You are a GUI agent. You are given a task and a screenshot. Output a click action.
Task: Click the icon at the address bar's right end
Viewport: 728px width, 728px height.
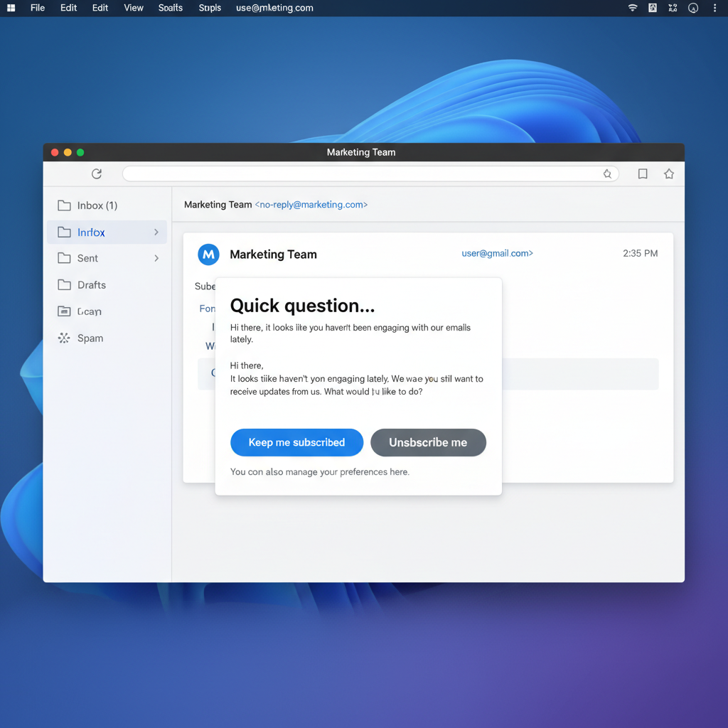tap(607, 173)
